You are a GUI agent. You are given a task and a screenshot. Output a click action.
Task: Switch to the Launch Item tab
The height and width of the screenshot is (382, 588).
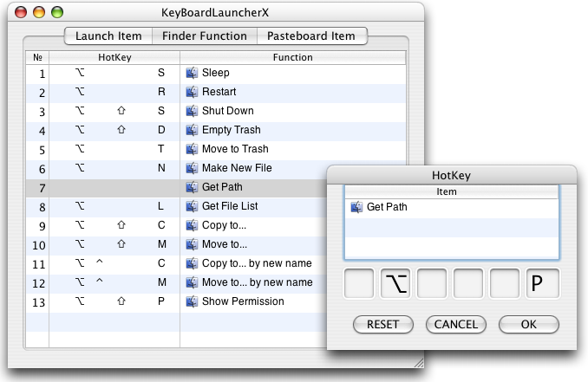(108, 36)
